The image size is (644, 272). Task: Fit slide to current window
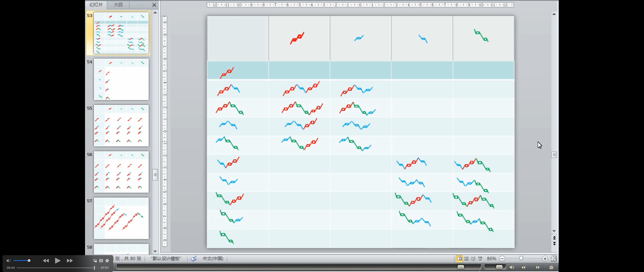click(x=554, y=259)
